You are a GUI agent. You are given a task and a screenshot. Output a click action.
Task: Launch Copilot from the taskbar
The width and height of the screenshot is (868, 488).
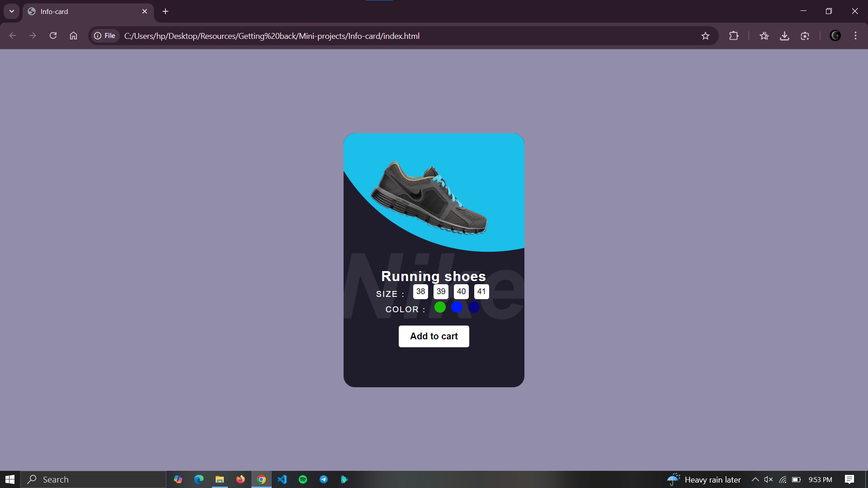(178, 479)
